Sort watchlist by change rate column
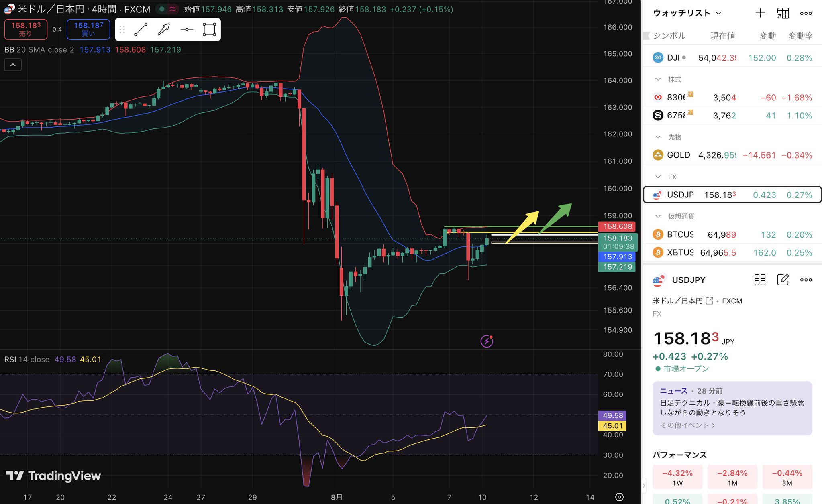 click(x=800, y=36)
